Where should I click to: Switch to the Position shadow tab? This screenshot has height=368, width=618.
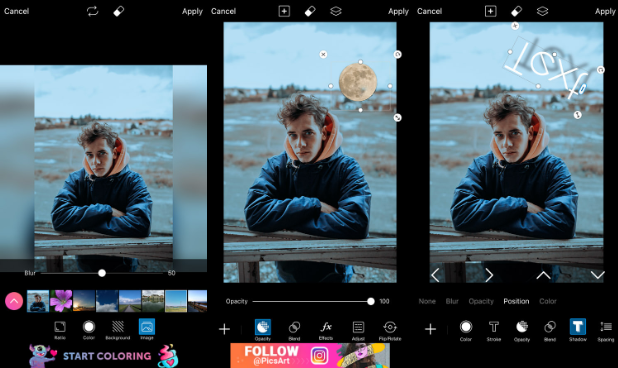tap(516, 301)
